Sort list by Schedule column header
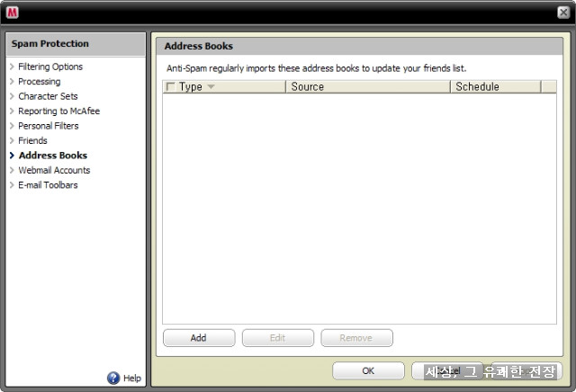The height and width of the screenshot is (392, 576). tap(495, 86)
